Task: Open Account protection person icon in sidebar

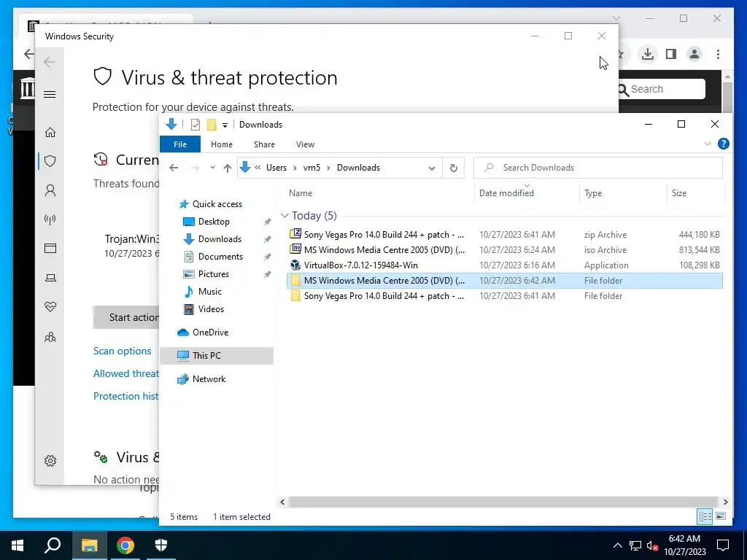Action: tap(50, 190)
